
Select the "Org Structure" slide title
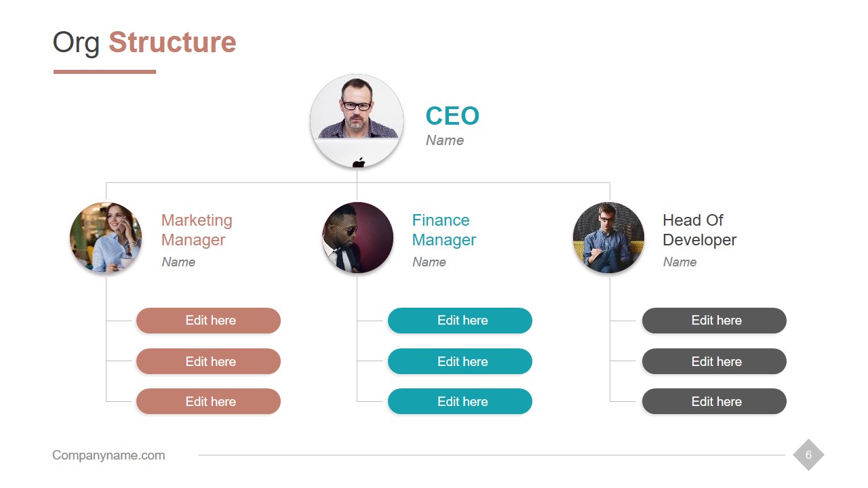[x=144, y=42]
